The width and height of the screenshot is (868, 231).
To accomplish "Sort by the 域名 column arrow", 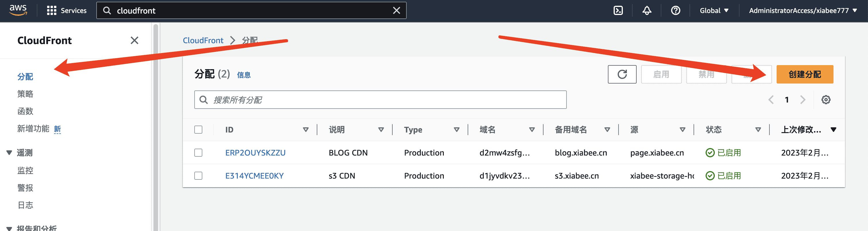I will click(x=532, y=130).
